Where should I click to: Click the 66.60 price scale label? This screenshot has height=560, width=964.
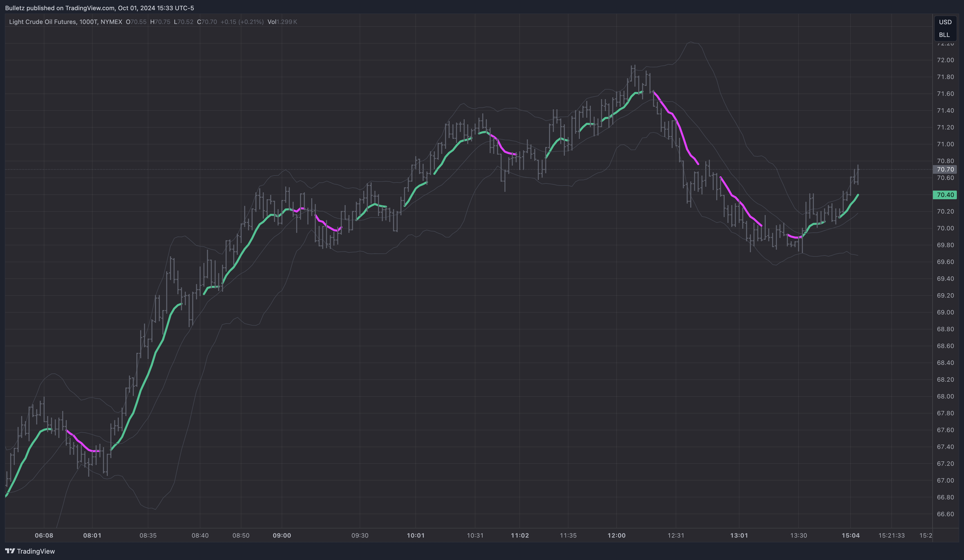pyautogui.click(x=945, y=514)
